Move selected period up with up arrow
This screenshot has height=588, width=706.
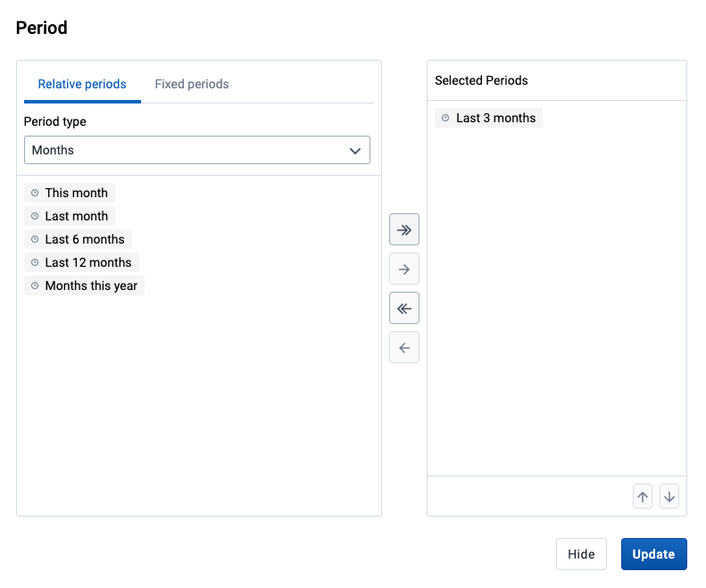(642, 496)
